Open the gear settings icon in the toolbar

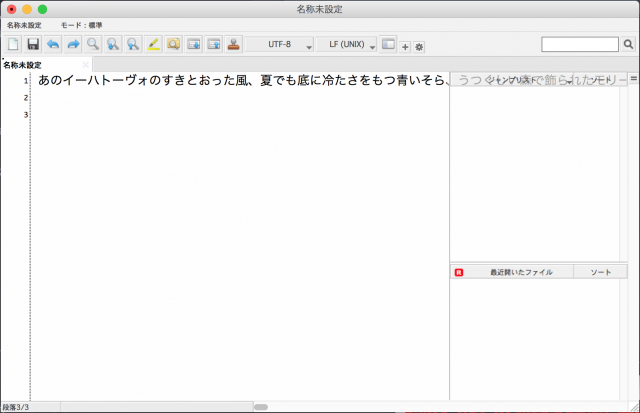pos(419,47)
